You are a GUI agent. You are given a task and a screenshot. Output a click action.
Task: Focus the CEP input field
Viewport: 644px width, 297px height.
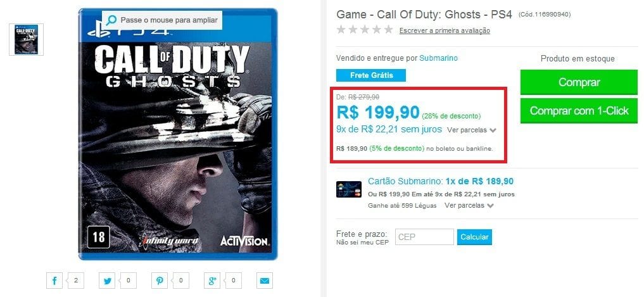(424, 237)
